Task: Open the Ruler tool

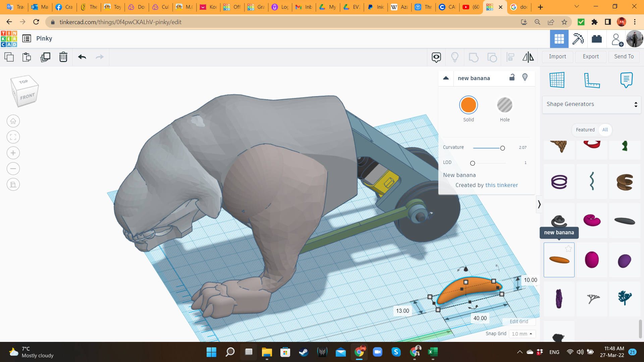Action: [x=592, y=80]
